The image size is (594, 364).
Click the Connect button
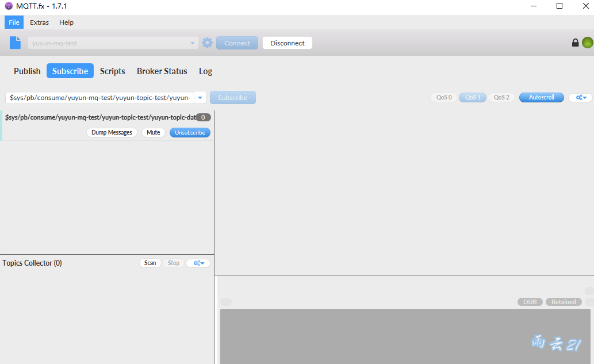(237, 43)
